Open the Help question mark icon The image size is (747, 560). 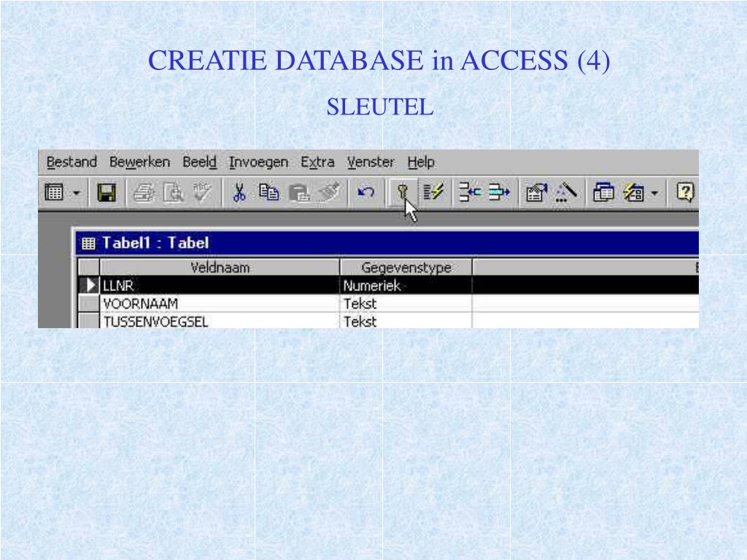click(x=685, y=192)
